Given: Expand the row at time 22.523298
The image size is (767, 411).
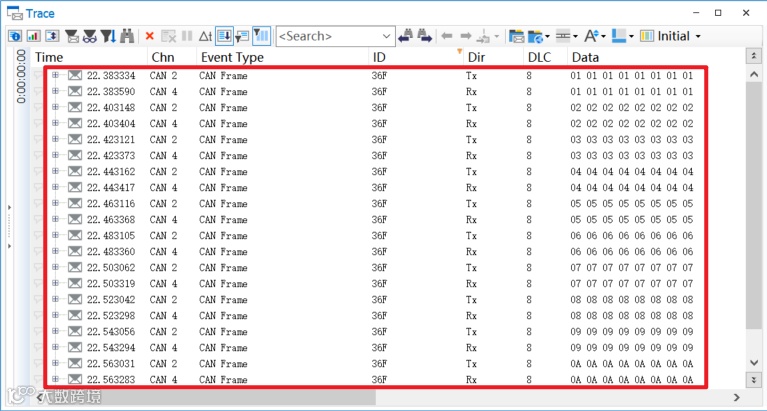Looking at the screenshot, I should click(55, 315).
